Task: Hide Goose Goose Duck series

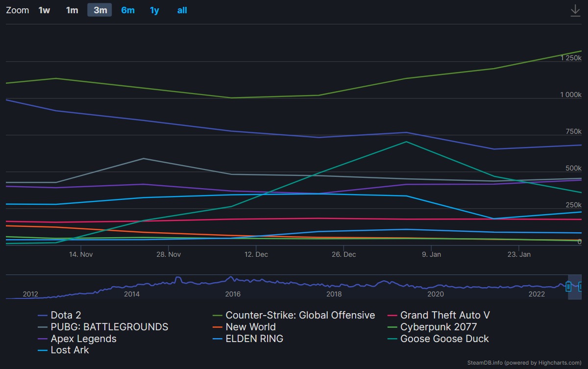Action: (x=438, y=339)
